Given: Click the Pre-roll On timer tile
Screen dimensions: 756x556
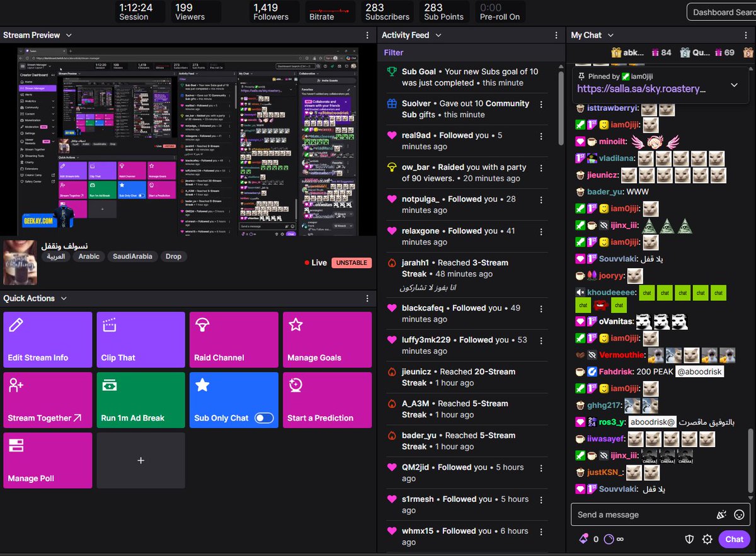Looking at the screenshot, I should point(500,11).
